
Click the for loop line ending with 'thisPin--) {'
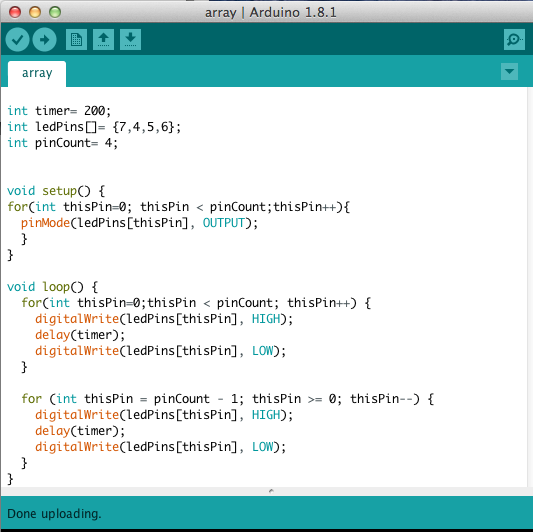[228, 399]
